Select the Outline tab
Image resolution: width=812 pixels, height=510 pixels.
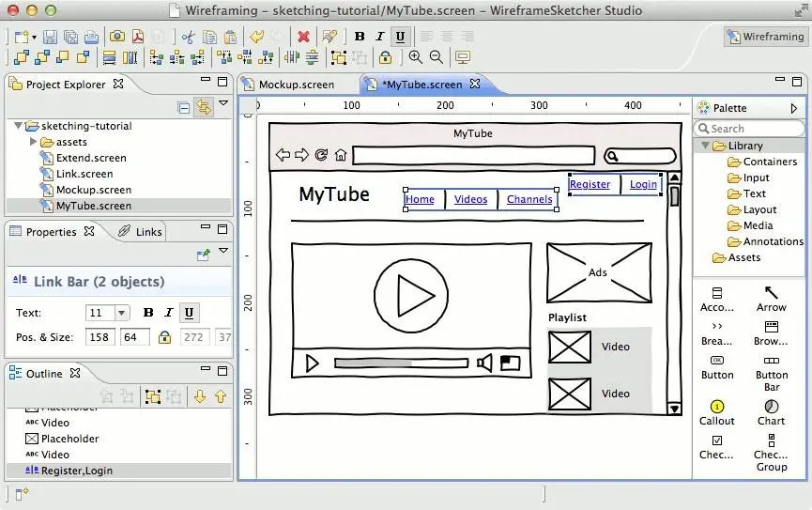[44, 374]
